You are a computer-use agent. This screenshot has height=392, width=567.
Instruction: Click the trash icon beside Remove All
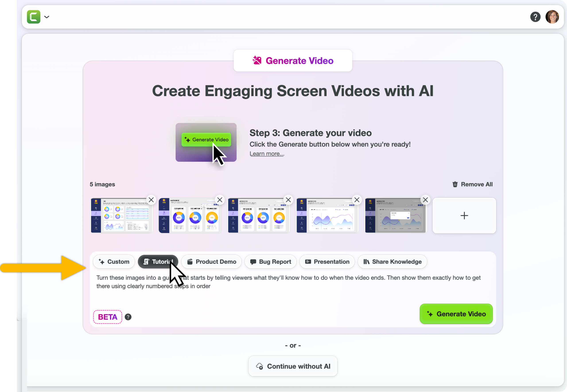click(455, 184)
